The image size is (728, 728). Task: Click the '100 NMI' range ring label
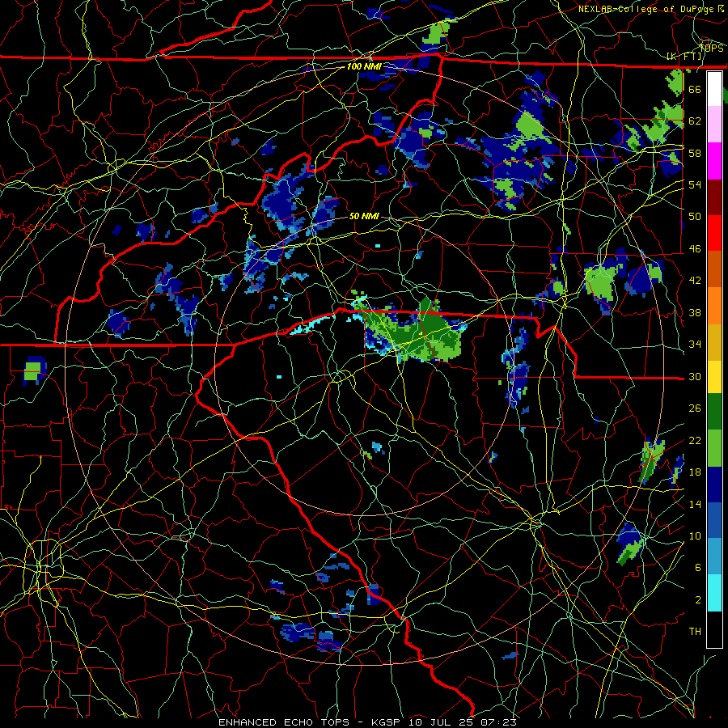(365, 67)
